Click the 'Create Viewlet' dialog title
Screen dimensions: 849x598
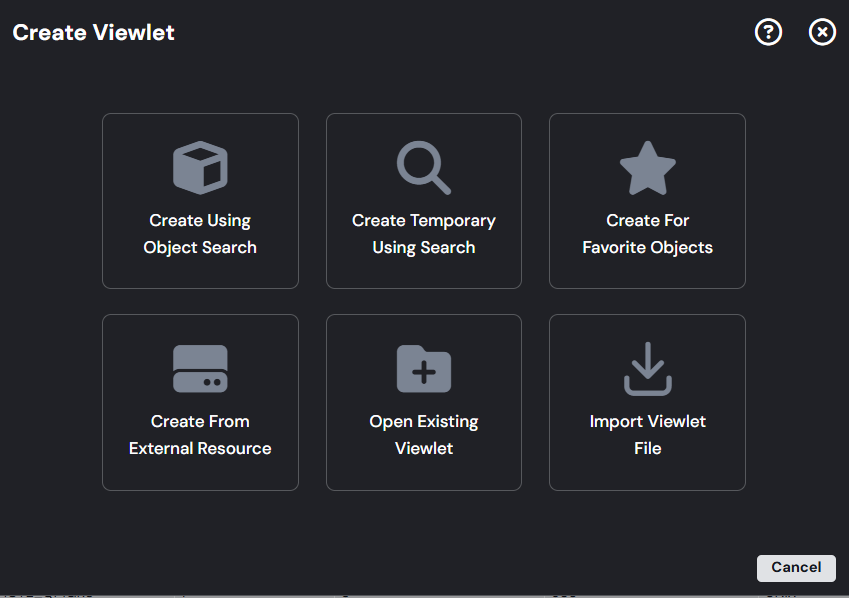pos(93,32)
